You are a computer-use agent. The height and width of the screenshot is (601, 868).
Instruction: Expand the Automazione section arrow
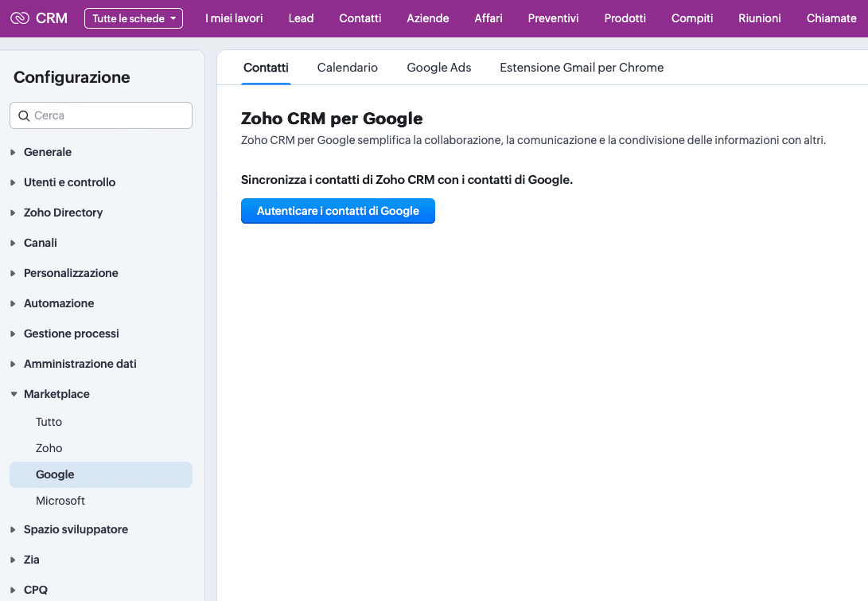(x=13, y=303)
